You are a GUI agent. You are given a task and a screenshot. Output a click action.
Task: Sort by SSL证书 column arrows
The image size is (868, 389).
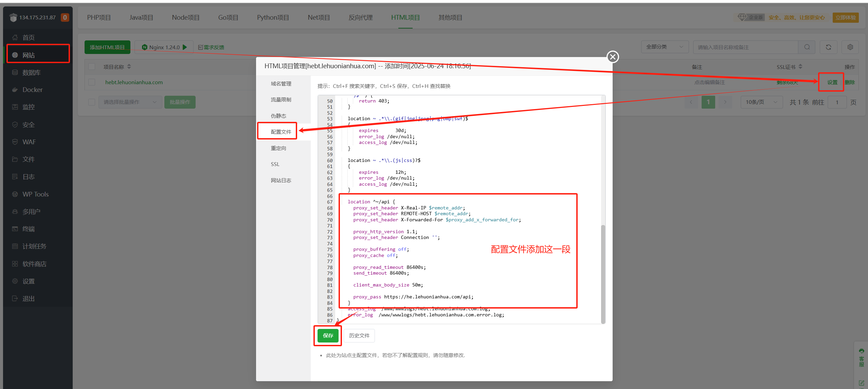click(x=800, y=67)
